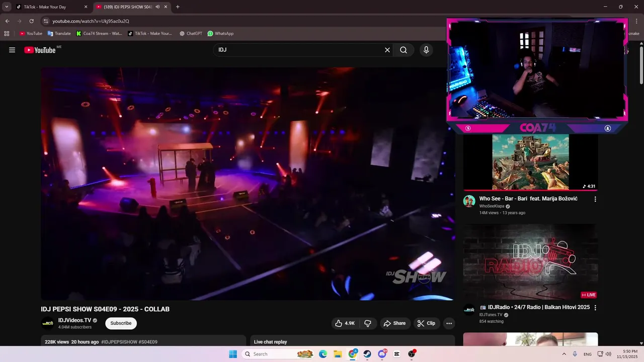Open the YouTube hamburger guide menu
Screen dimensions: 644x362
click(12, 50)
